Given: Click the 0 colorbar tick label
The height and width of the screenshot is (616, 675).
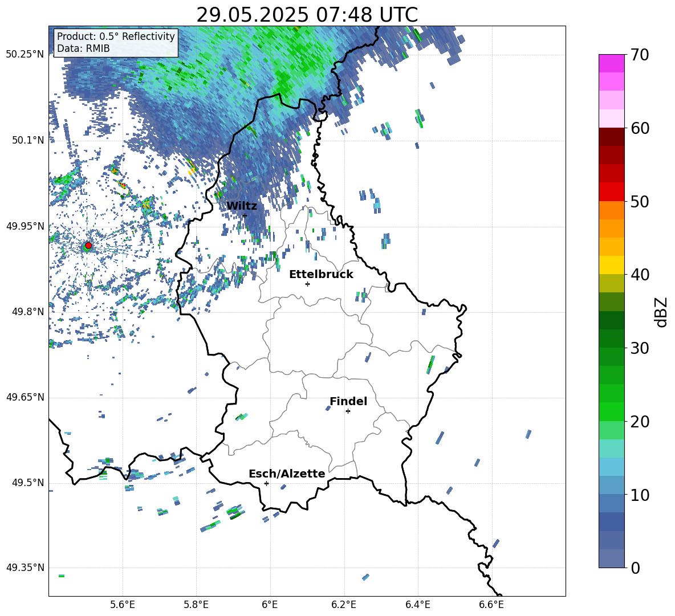Looking at the screenshot, I should (636, 568).
